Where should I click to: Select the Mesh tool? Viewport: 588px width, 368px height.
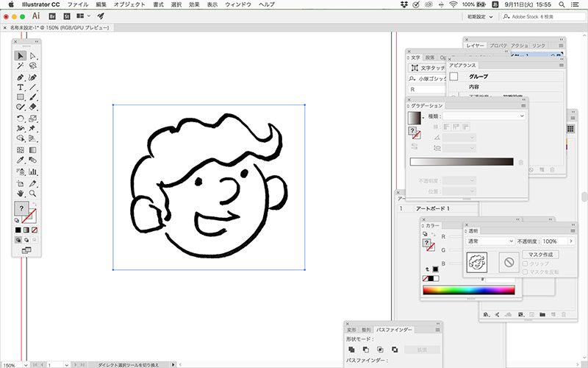click(21, 150)
